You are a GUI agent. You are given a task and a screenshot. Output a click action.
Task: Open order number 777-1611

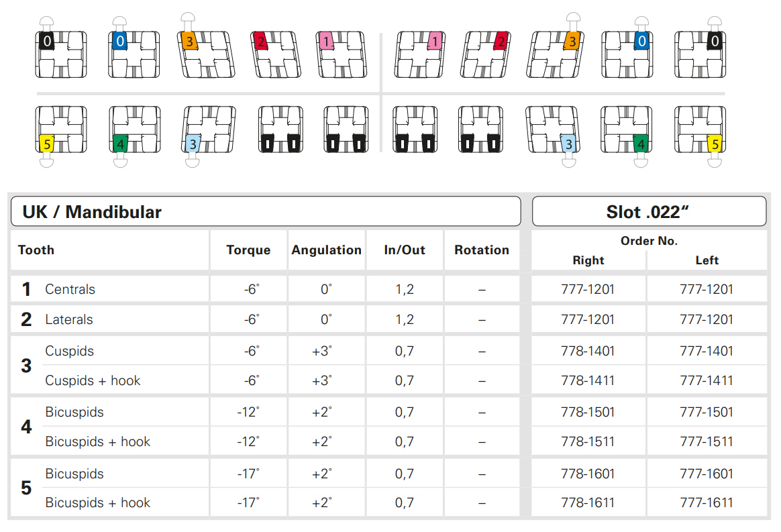coord(707,502)
